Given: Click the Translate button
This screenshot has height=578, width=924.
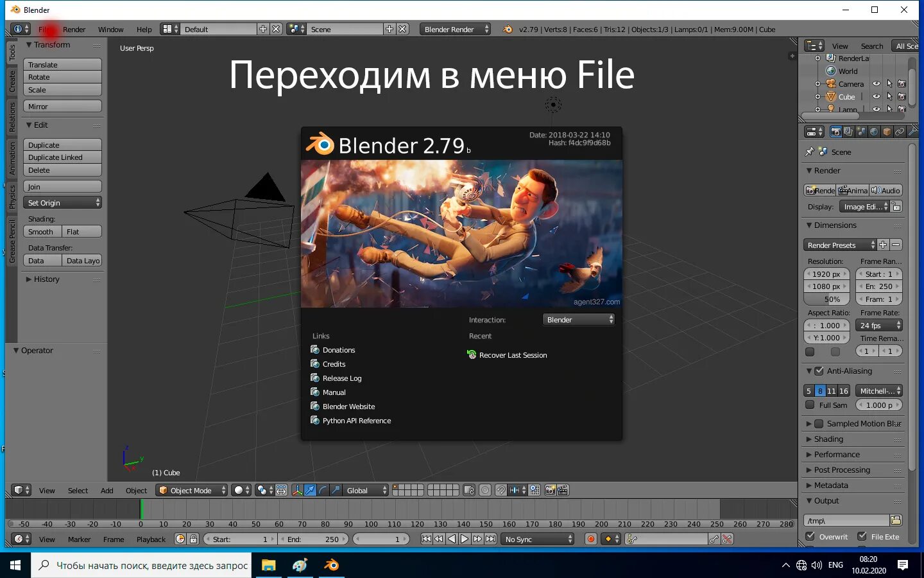Looking at the screenshot, I should coord(62,64).
